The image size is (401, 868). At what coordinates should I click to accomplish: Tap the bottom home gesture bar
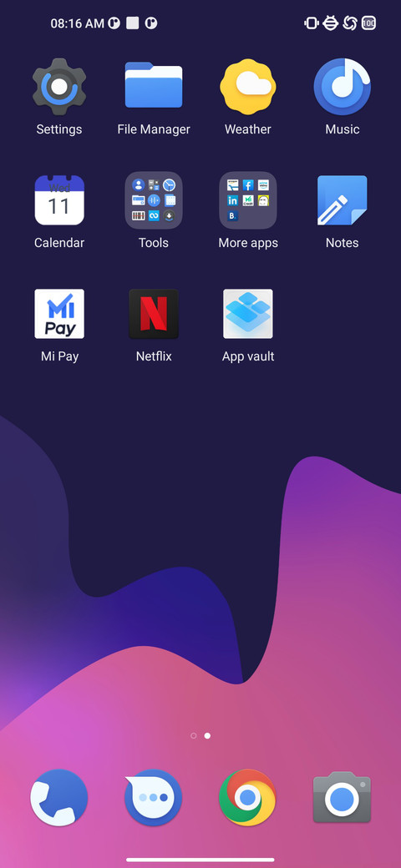[200, 860]
